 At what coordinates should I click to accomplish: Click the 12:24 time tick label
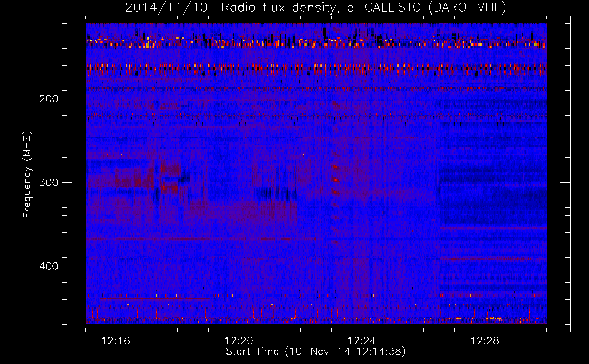coord(362,341)
